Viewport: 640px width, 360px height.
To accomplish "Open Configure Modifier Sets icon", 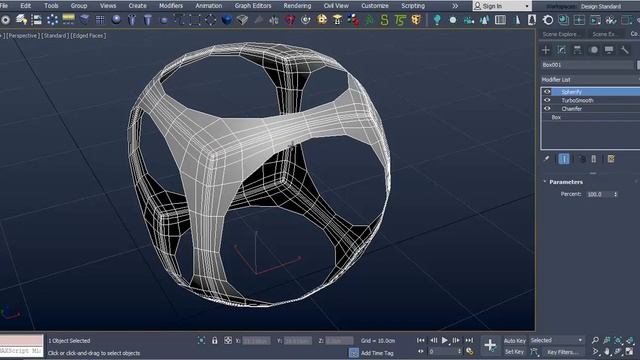I will pyautogui.click(x=611, y=159).
